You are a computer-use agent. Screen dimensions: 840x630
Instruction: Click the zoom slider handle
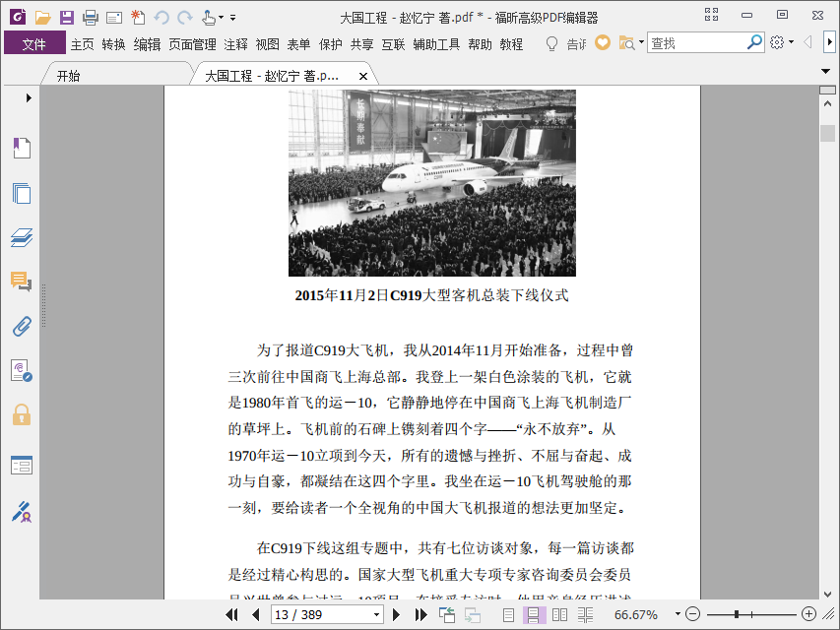tap(737, 614)
